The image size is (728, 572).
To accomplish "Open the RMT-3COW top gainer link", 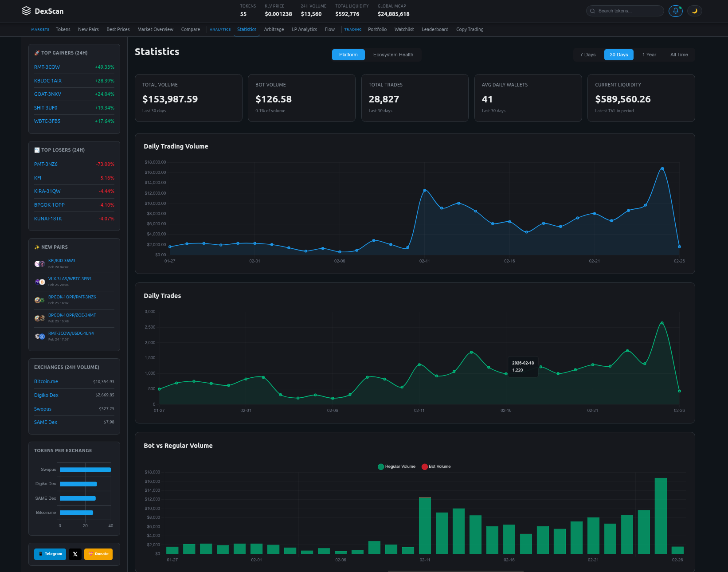I will [47, 67].
